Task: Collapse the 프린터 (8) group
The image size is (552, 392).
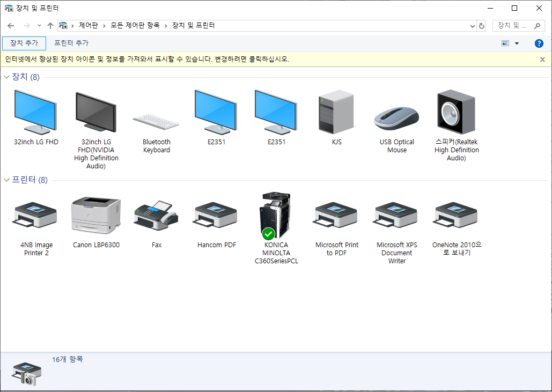Action: (x=6, y=180)
